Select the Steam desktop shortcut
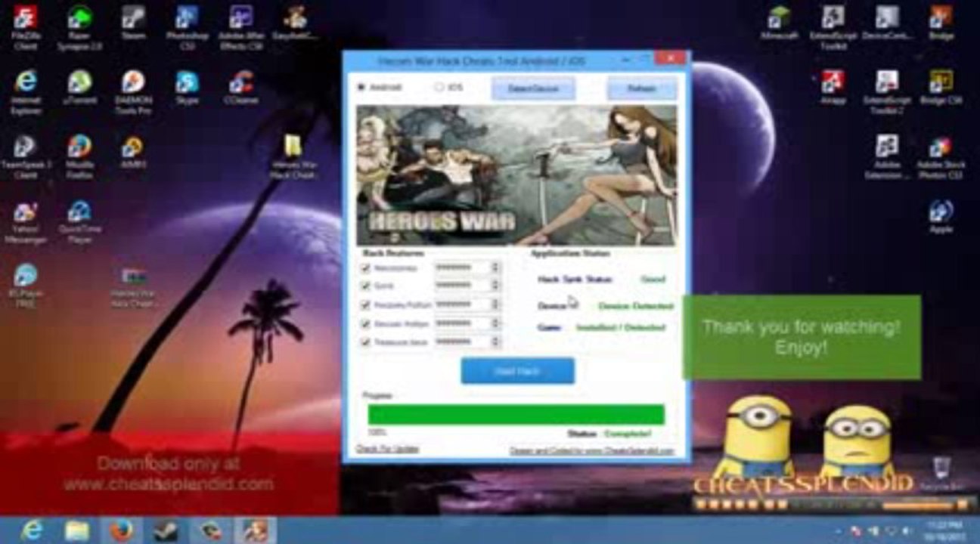The height and width of the screenshot is (544, 980). click(133, 23)
